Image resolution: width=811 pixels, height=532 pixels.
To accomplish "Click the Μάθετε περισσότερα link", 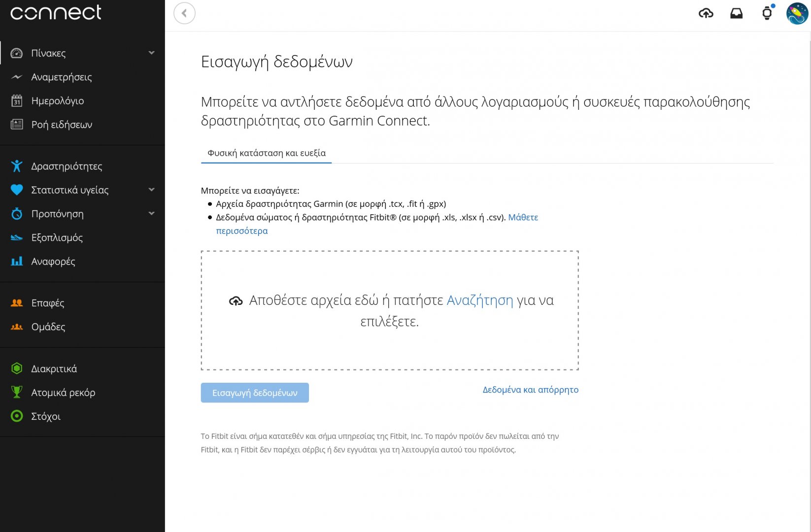I will [523, 217].
